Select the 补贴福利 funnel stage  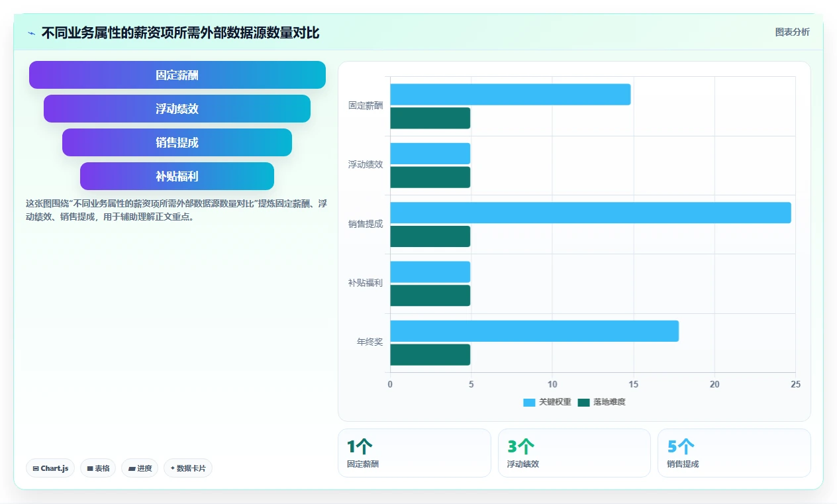tap(177, 176)
